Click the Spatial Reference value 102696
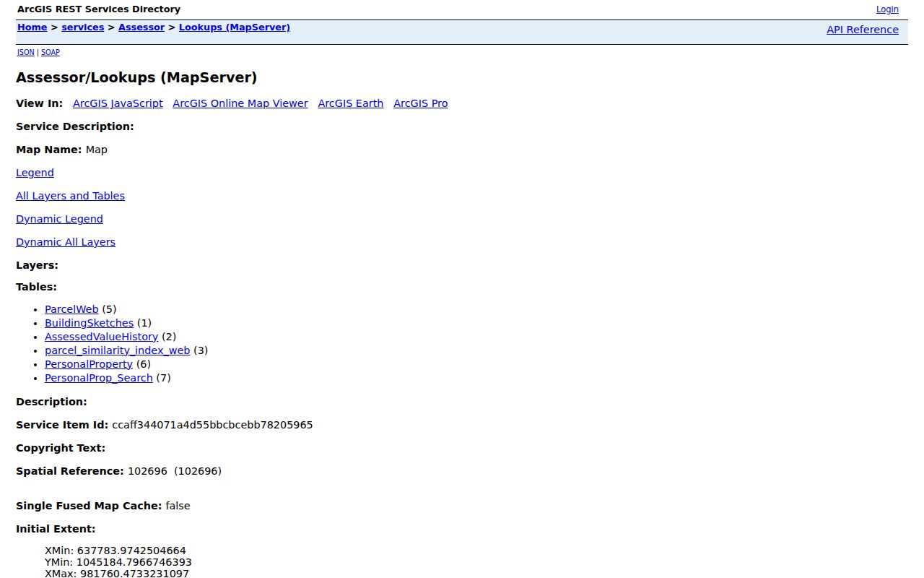Viewport: 924px width, 578px height. click(147, 471)
